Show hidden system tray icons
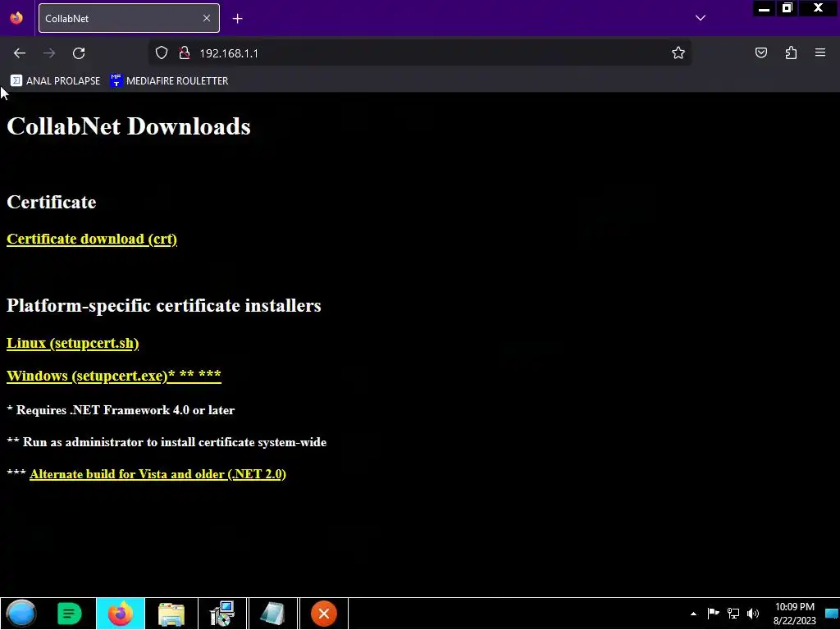The width and height of the screenshot is (840, 630). click(693, 614)
